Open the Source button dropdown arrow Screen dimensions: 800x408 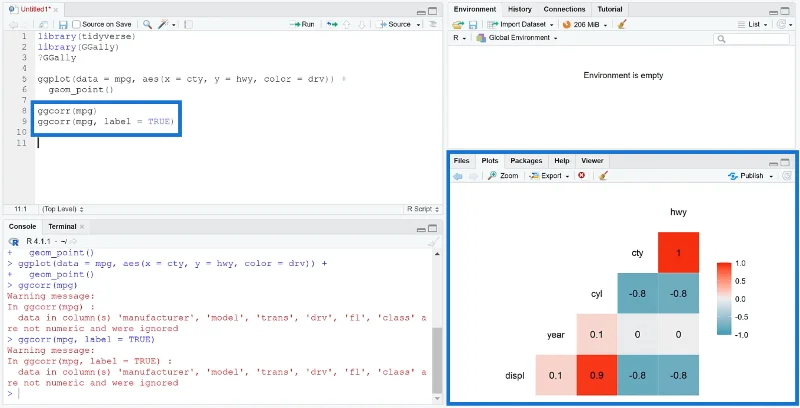418,24
